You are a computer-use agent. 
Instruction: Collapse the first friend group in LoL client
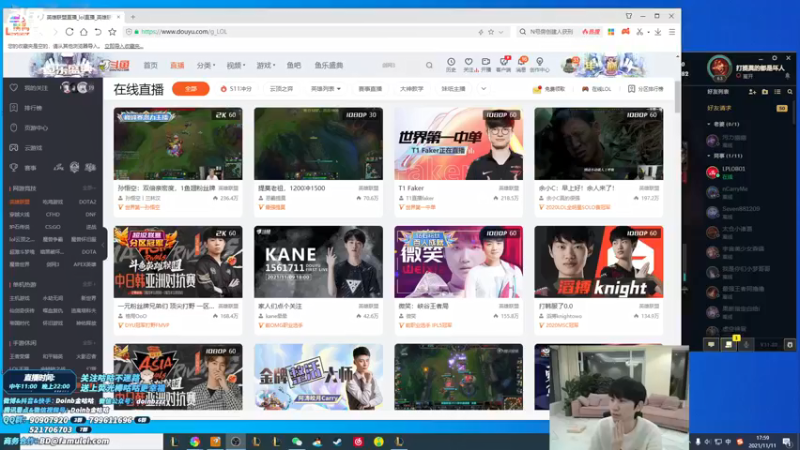(709, 124)
